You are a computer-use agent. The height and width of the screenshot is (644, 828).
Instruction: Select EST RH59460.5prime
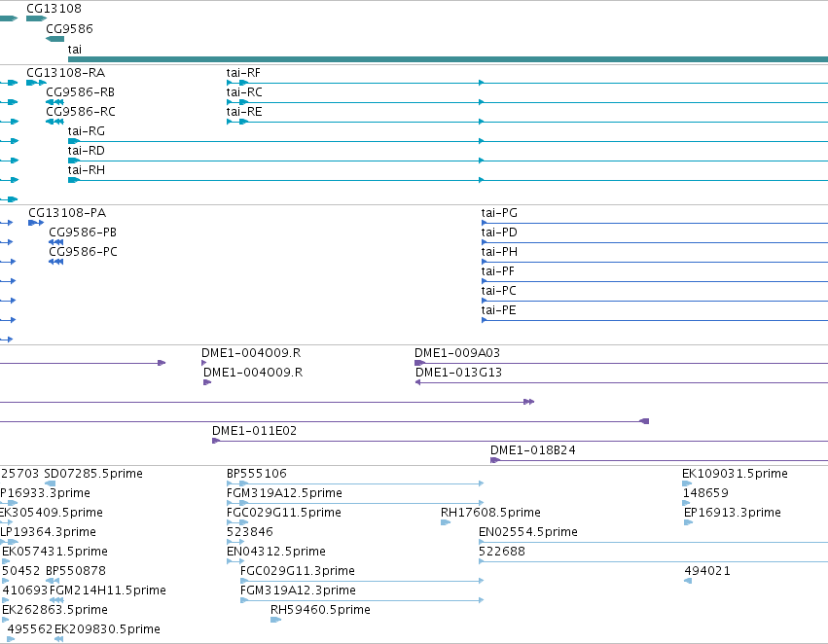tap(320, 610)
